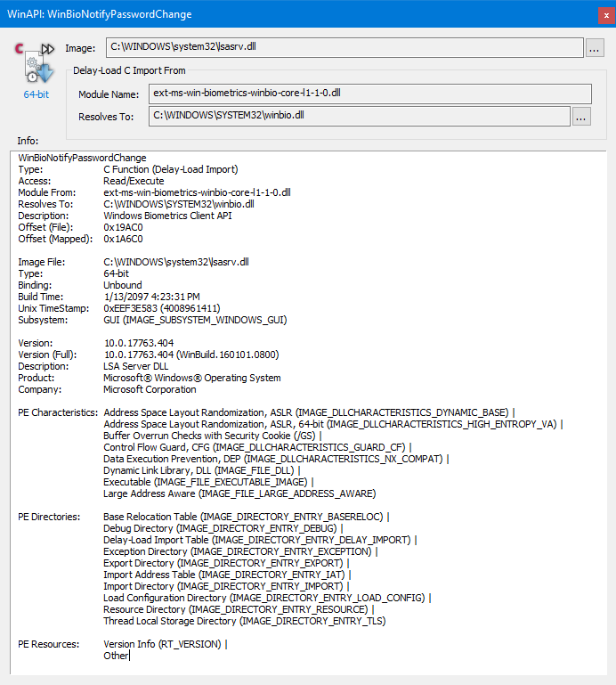Image resolution: width=616 pixels, height=685 pixels.
Task: Click the Import Address Table line
Action: click(227, 575)
